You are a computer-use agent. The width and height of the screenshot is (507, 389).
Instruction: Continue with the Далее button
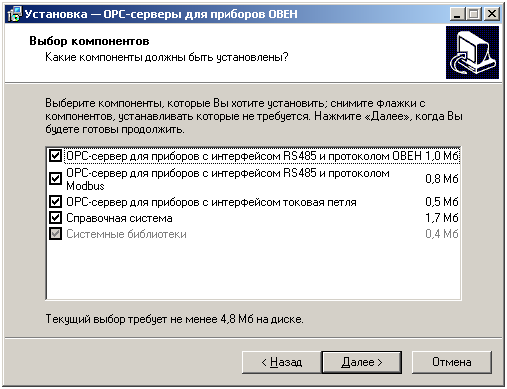(362, 362)
